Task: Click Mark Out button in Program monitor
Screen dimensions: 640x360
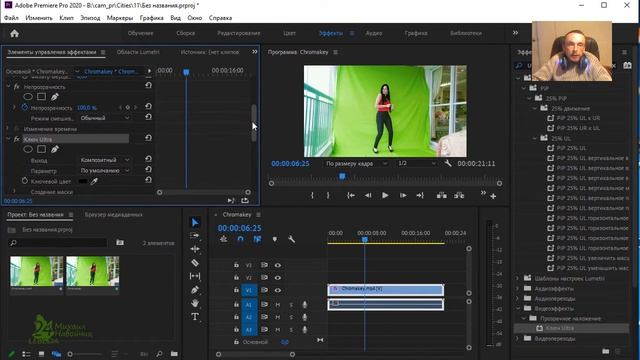Action: 328,196
